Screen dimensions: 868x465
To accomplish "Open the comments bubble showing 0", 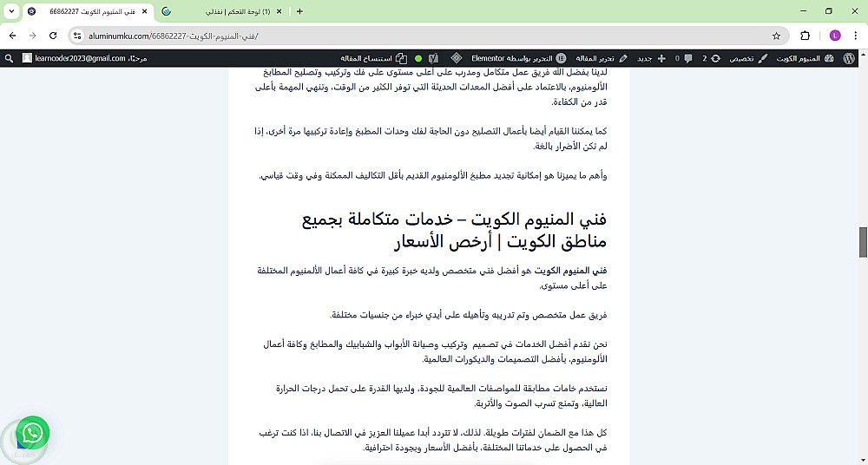I will click(x=684, y=58).
